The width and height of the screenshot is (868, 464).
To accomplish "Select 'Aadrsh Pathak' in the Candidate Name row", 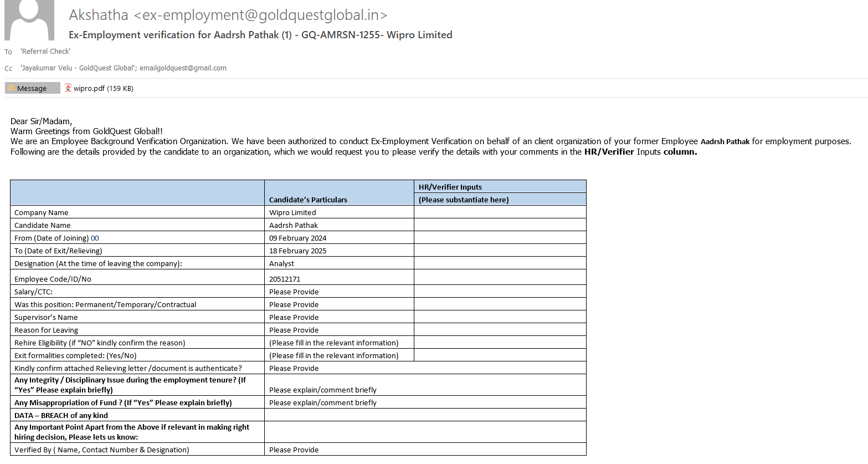I will (294, 225).
